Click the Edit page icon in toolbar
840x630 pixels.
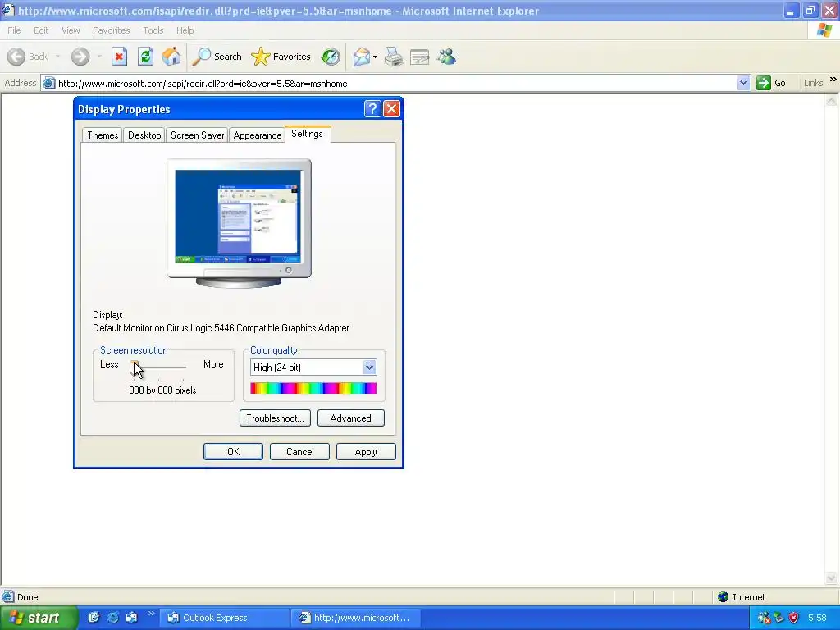(419, 57)
